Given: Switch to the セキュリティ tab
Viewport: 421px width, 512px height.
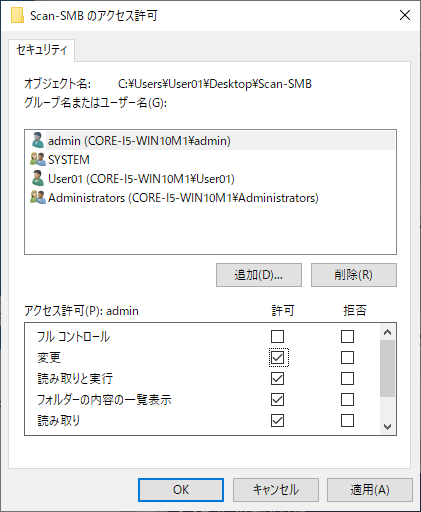Looking at the screenshot, I should click(42, 50).
